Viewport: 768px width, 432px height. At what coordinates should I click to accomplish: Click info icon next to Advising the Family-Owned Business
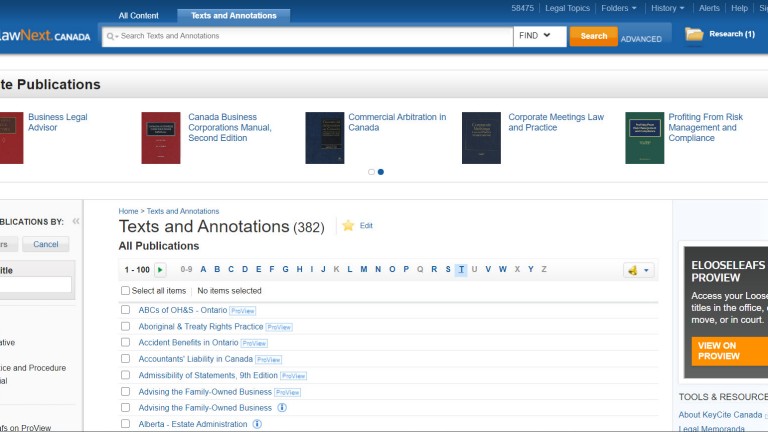[282, 408]
